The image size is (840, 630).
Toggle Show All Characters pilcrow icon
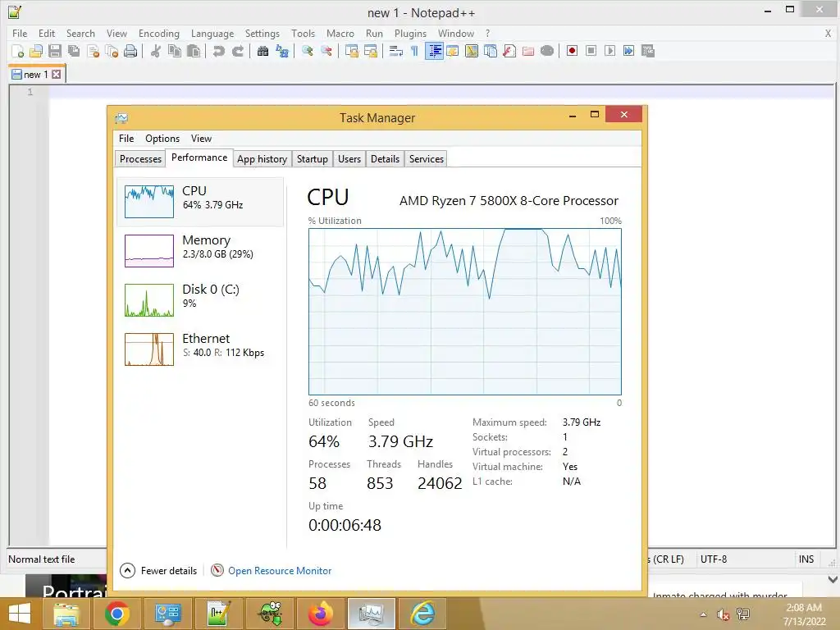pos(414,51)
